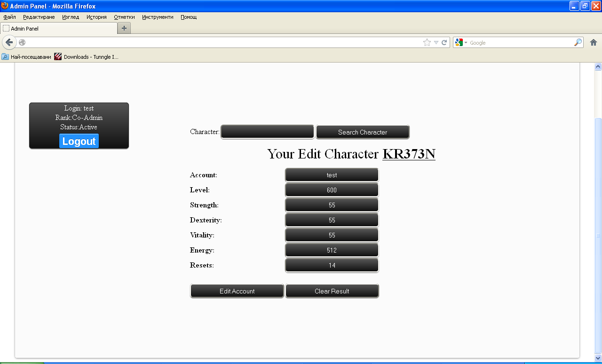Image resolution: width=602 pixels, height=364 pixels.
Task: Click the Resets: label
Action: [x=202, y=265]
